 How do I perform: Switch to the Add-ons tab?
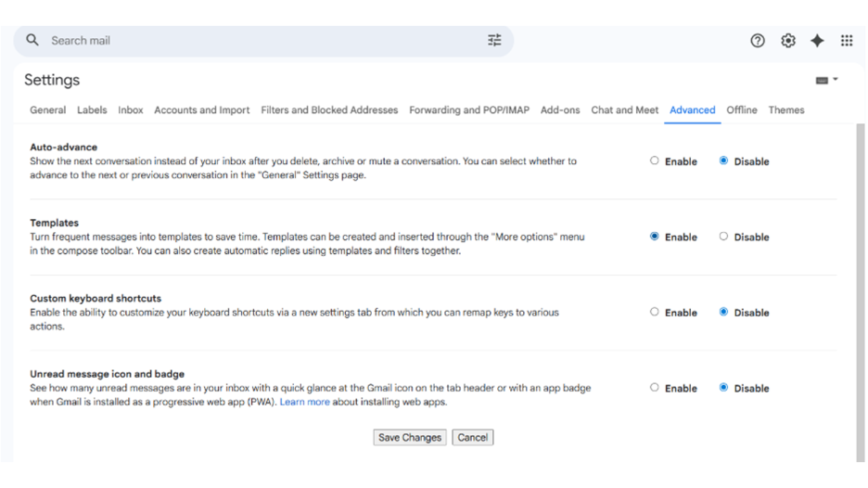coord(560,109)
